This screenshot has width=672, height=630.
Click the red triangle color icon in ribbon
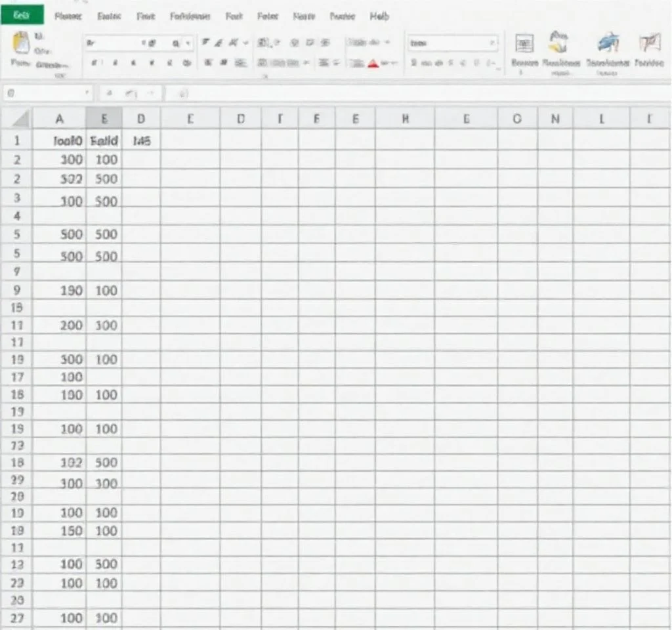373,64
